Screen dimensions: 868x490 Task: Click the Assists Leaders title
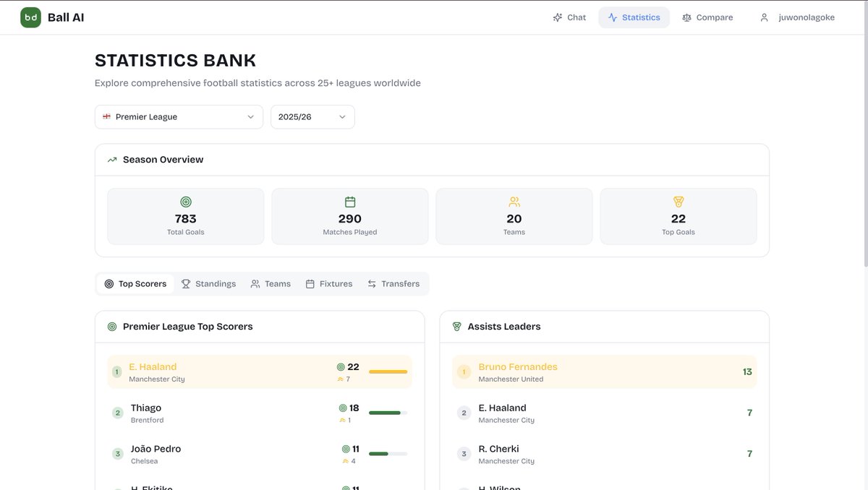click(504, 327)
